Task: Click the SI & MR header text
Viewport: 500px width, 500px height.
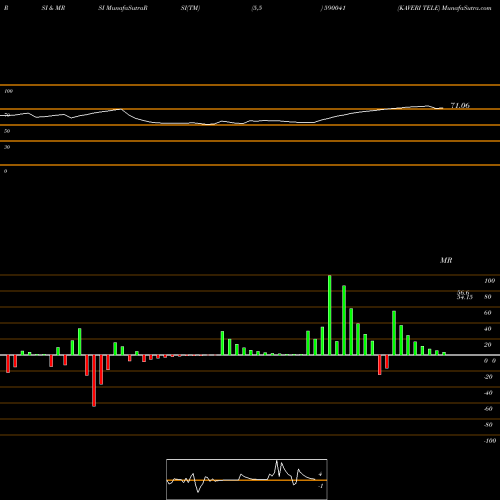Action: (53, 8)
